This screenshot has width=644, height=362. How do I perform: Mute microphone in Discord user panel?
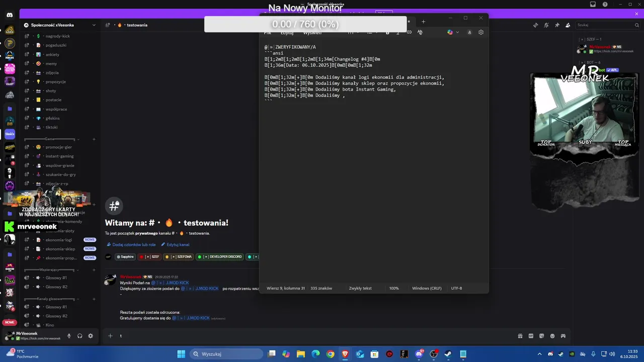(69, 336)
